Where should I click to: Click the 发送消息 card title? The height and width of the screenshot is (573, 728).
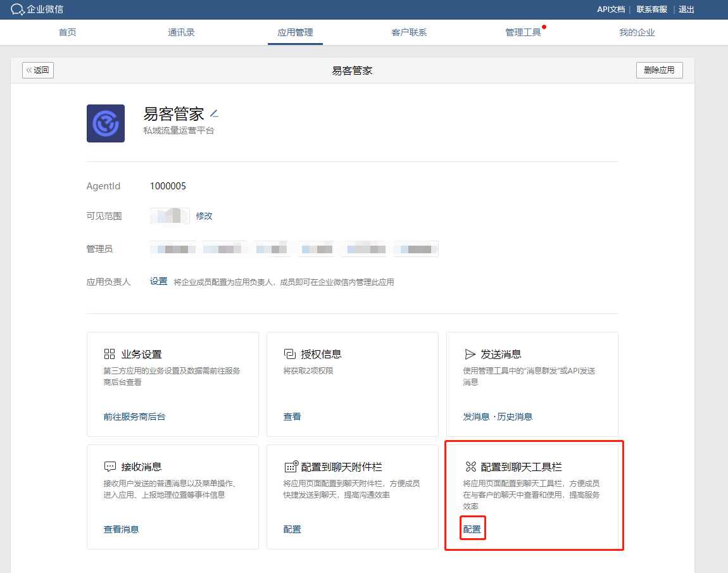(x=501, y=355)
